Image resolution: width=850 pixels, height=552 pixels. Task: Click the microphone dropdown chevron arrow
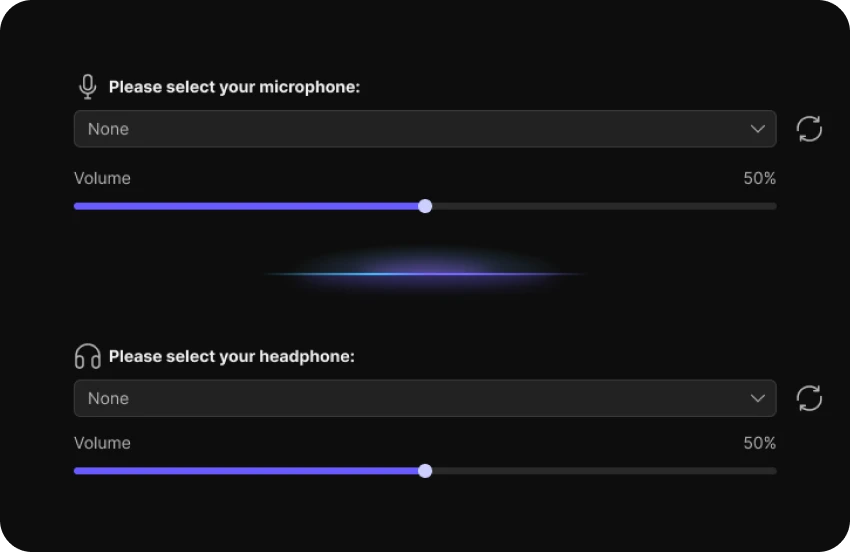pos(757,129)
